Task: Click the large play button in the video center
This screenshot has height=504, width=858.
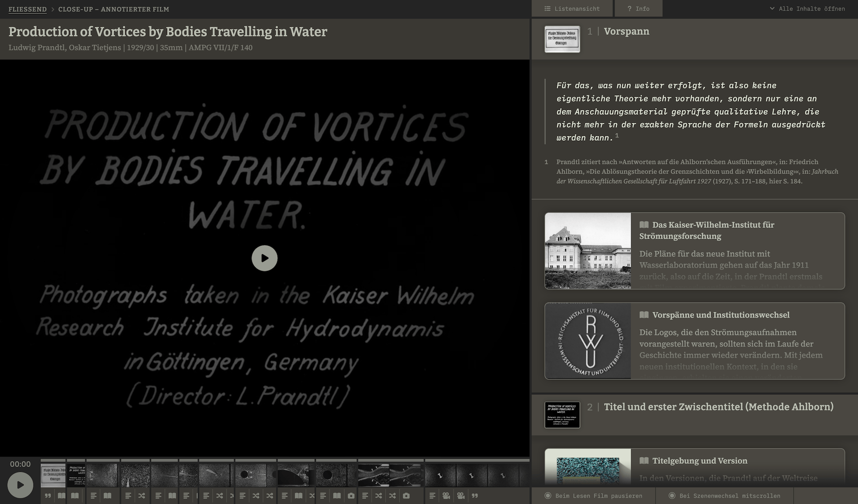Action: tap(265, 258)
